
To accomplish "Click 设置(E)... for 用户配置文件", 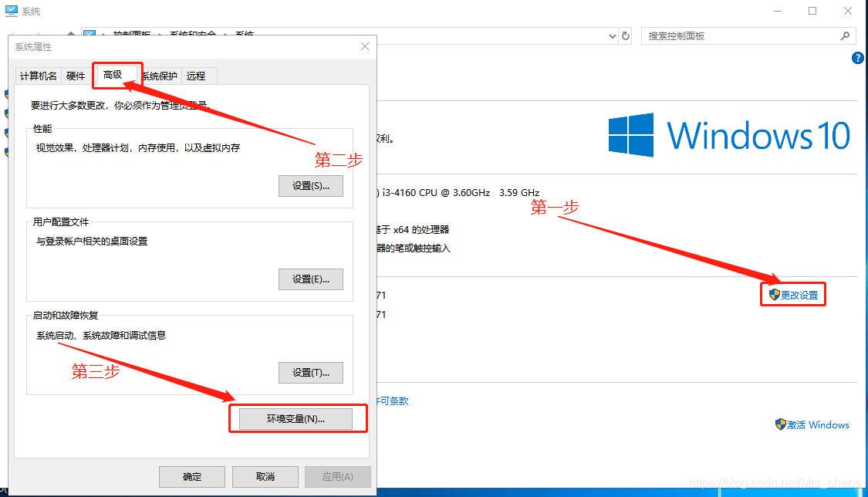I will (311, 279).
